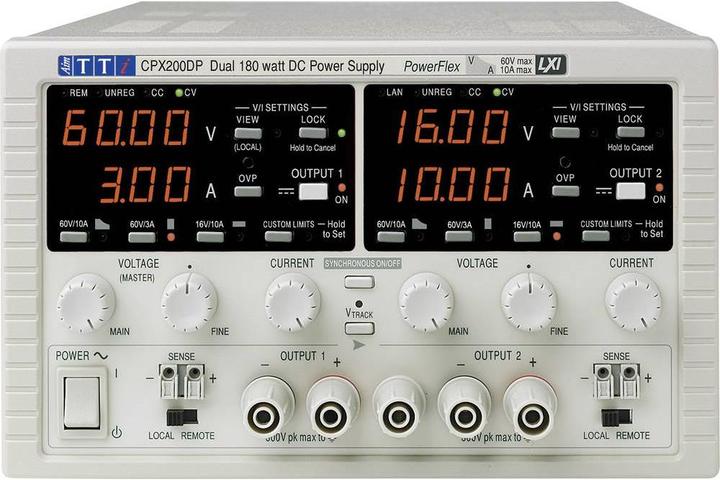720x480 pixels.
Task: Click the Output 1 UNREG indicator
Action: [x=99, y=93]
